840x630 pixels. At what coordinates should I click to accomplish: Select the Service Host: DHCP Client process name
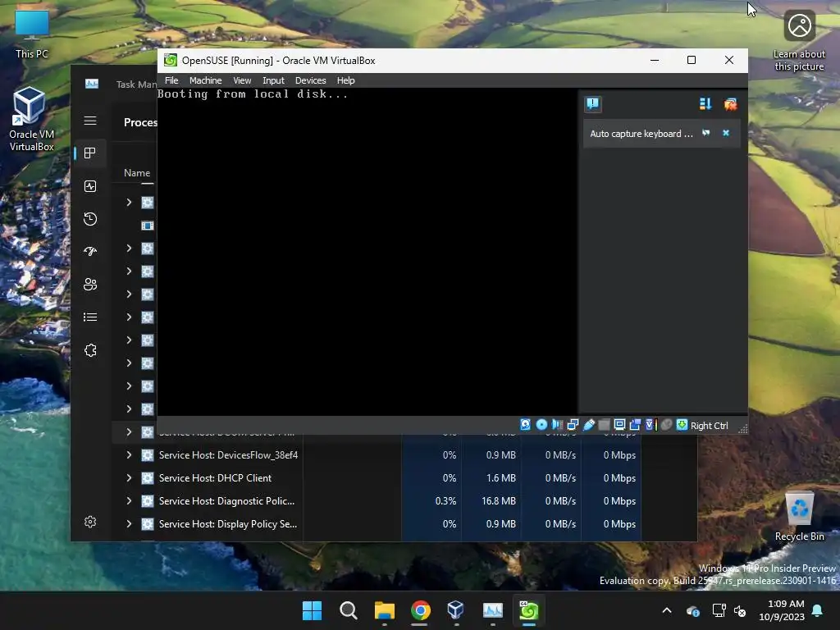click(x=215, y=478)
